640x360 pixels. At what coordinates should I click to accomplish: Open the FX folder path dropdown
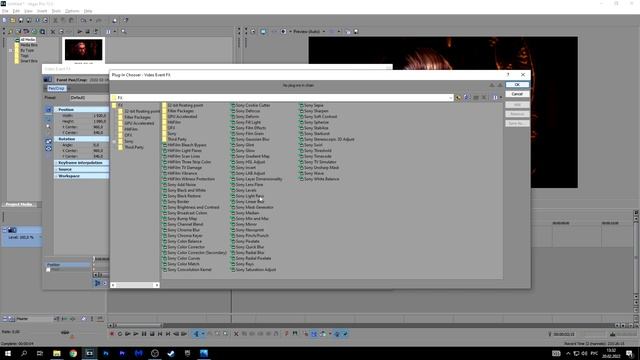[x=451, y=98]
